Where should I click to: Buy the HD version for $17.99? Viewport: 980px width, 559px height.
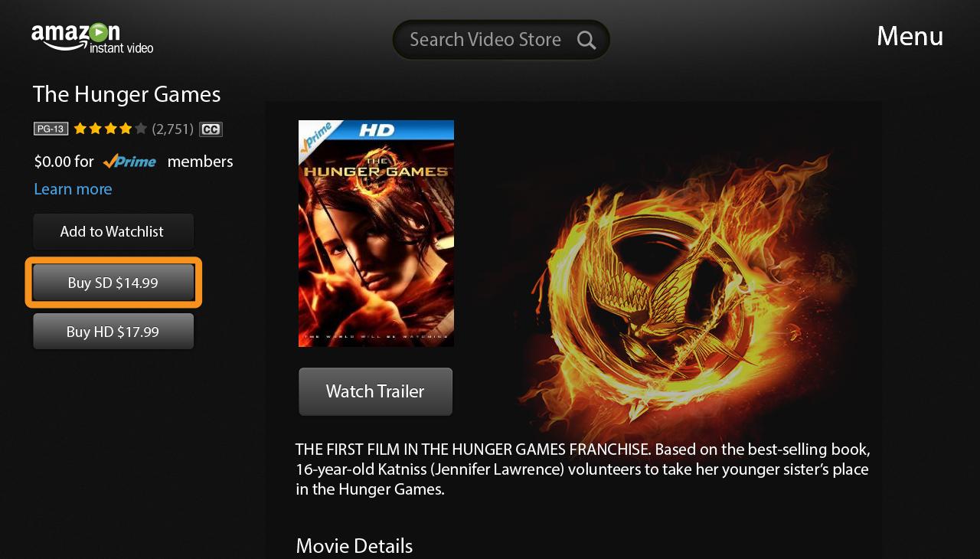point(113,332)
